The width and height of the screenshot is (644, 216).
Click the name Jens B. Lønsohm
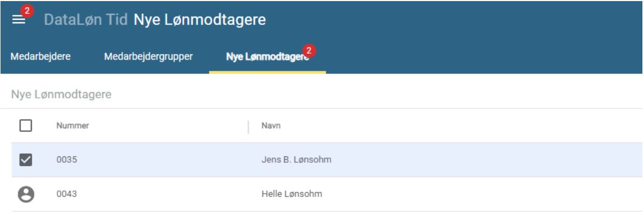[289, 160]
